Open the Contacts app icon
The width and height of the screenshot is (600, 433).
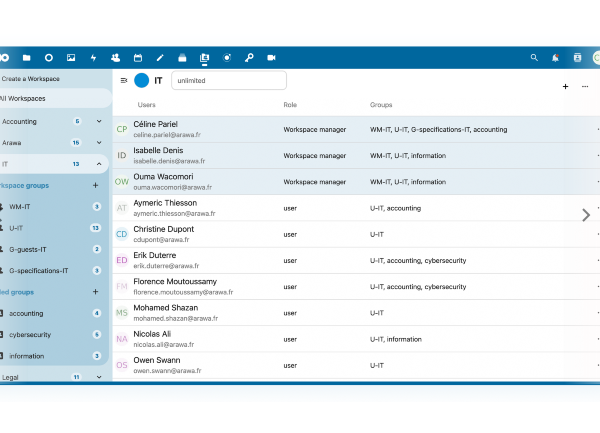tap(115, 58)
